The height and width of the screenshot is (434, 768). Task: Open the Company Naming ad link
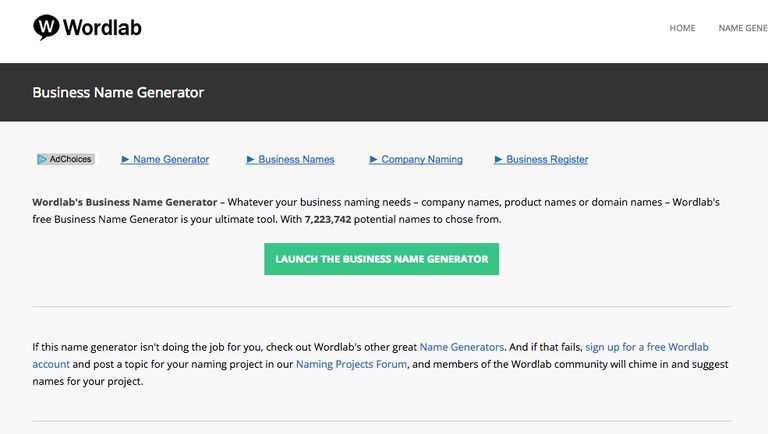pos(422,159)
